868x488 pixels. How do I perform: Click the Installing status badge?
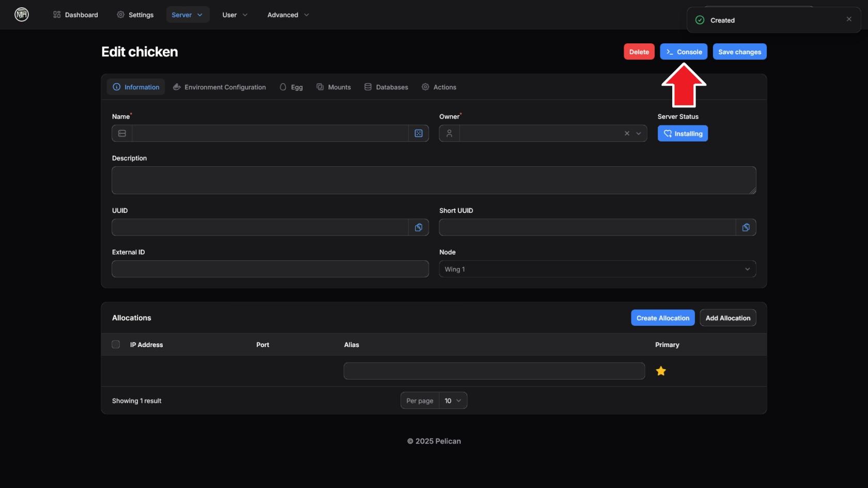683,133
